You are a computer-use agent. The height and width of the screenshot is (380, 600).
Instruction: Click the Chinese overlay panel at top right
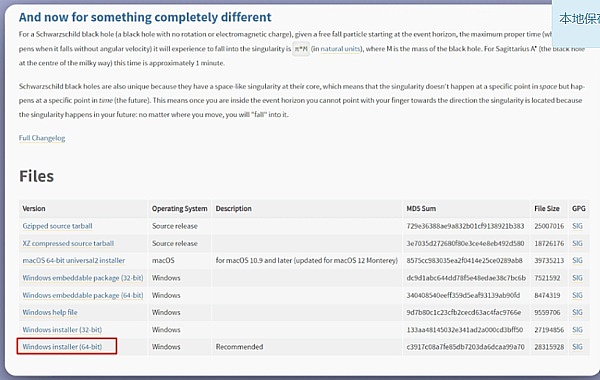click(x=576, y=23)
